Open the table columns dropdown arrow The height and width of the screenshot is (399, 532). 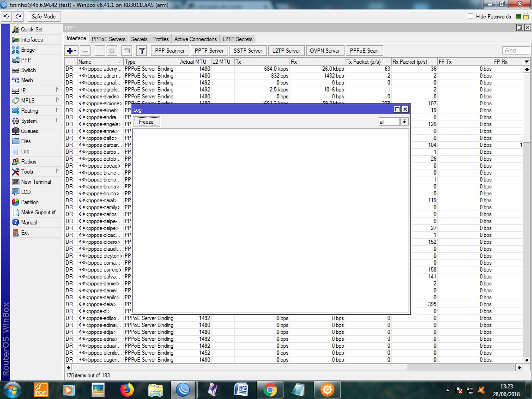(x=526, y=62)
